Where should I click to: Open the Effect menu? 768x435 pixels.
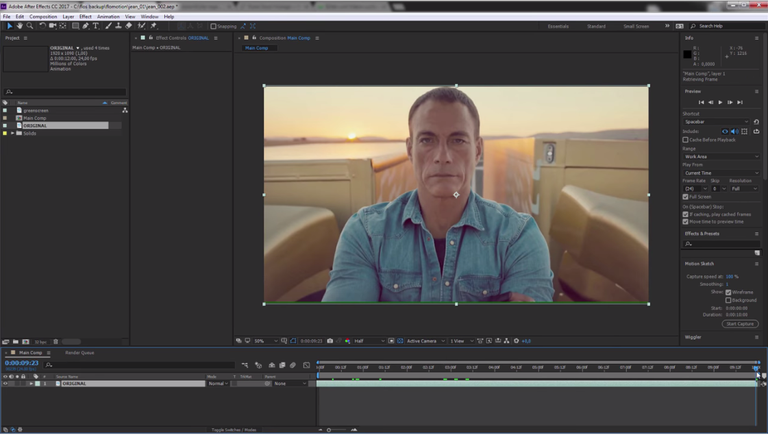(x=85, y=17)
